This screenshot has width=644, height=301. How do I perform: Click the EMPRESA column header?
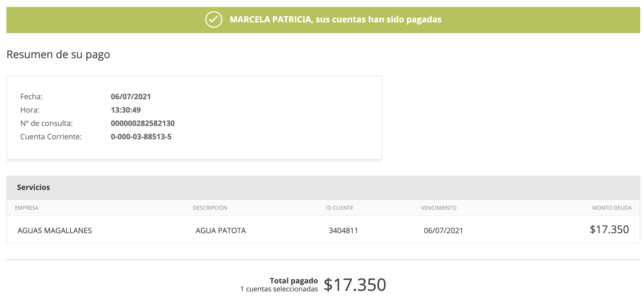coord(27,208)
